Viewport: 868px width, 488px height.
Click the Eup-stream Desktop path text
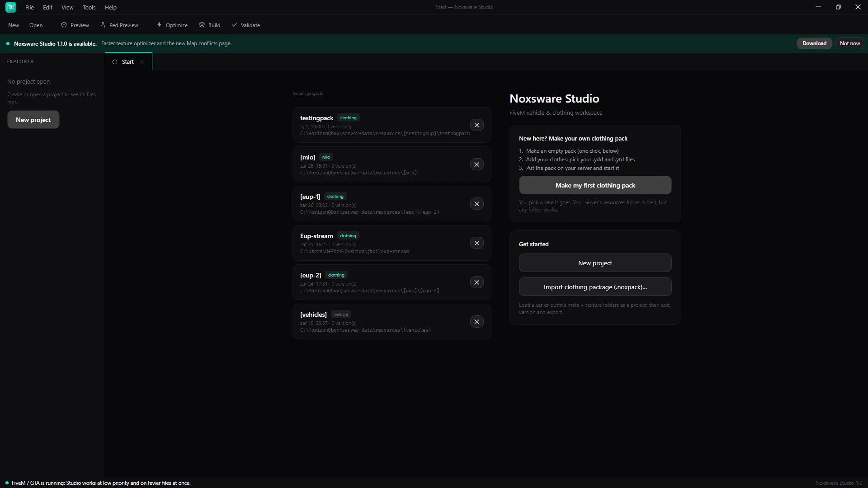click(x=354, y=252)
